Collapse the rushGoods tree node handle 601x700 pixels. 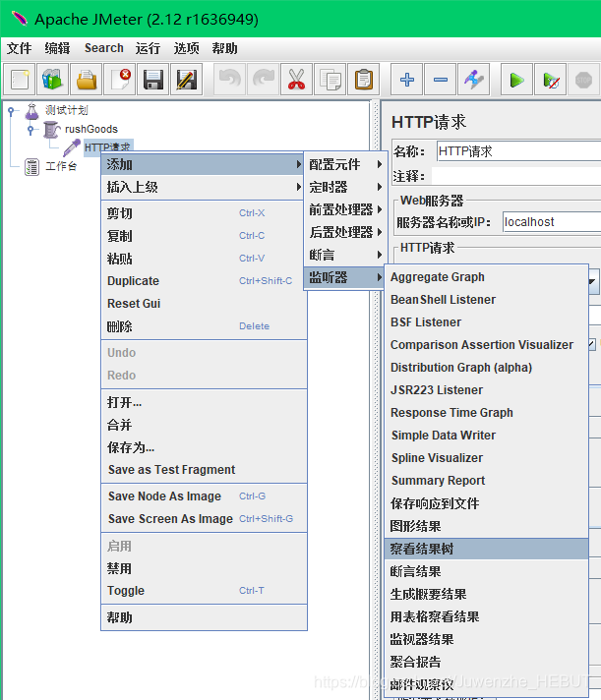[30, 130]
